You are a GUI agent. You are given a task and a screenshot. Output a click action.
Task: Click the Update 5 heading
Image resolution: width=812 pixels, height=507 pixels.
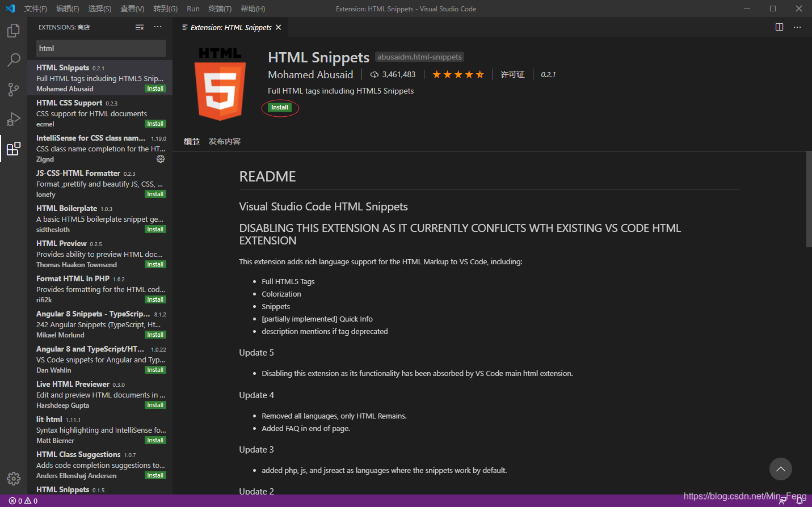click(256, 352)
